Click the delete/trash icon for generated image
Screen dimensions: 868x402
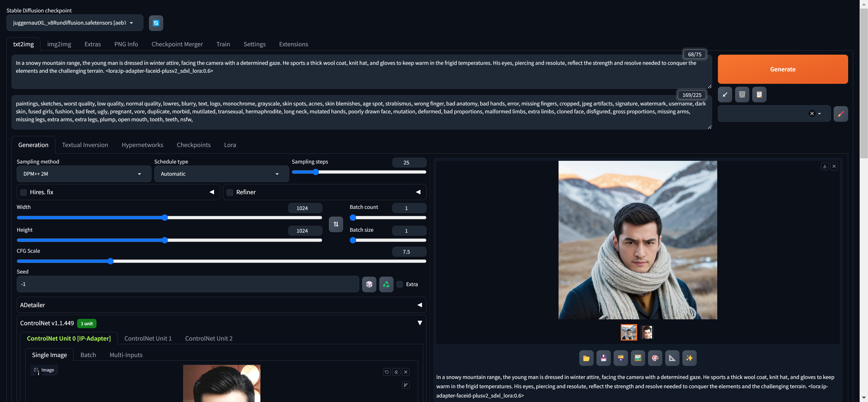[742, 94]
